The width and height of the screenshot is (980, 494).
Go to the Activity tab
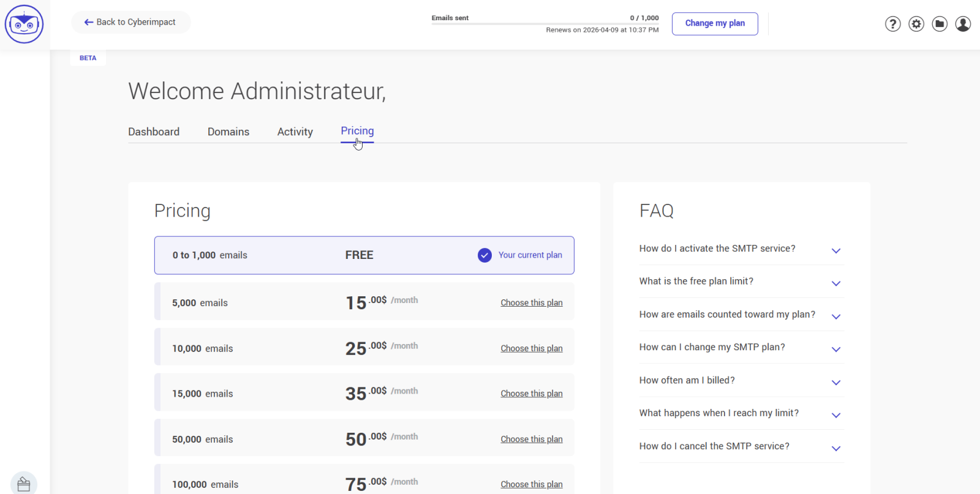pyautogui.click(x=295, y=132)
